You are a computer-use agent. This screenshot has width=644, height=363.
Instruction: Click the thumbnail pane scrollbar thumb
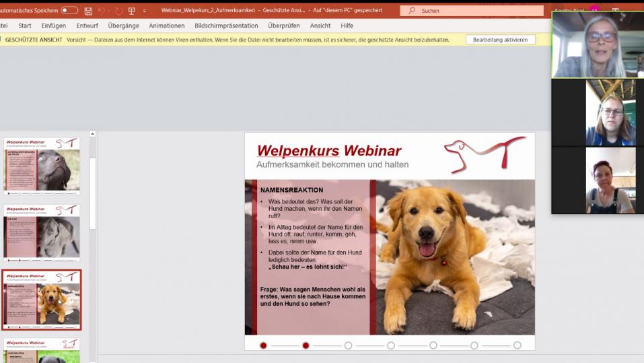point(92,193)
